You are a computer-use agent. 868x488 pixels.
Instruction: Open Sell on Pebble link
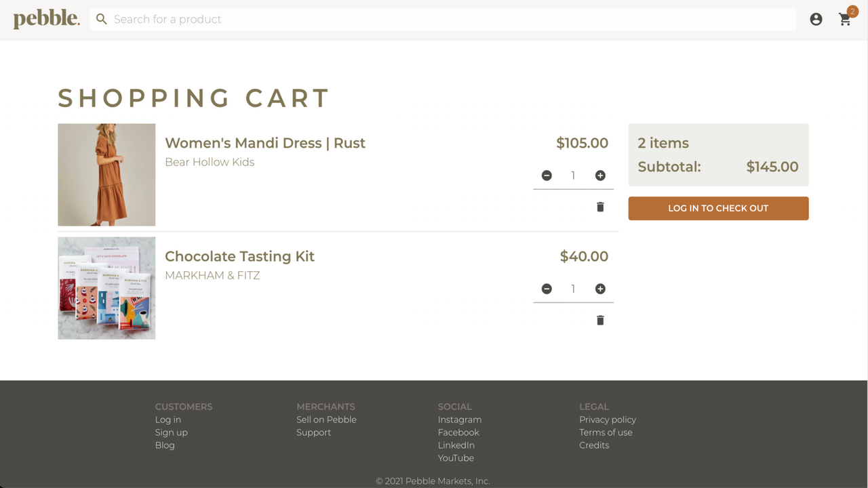pyautogui.click(x=326, y=420)
